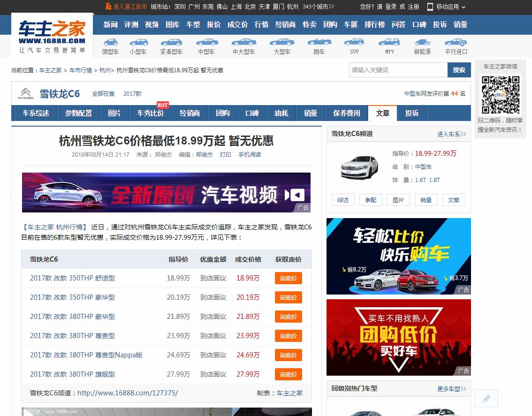Select 深圳 in the city station list
The width and height of the screenshot is (532, 416).
[180, 7]
